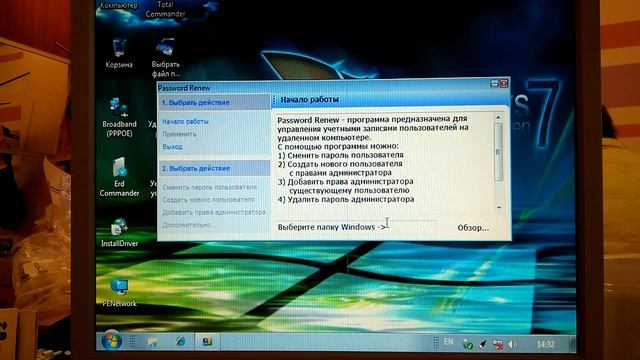
Task: Launch Erd Commander from the desktop
Action: tap(119, 177)
